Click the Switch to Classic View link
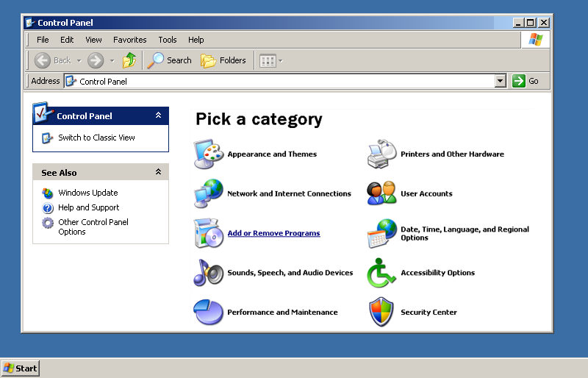Image resolution: width=588 pixels, height=378 pixels. (x=96, y=138)
